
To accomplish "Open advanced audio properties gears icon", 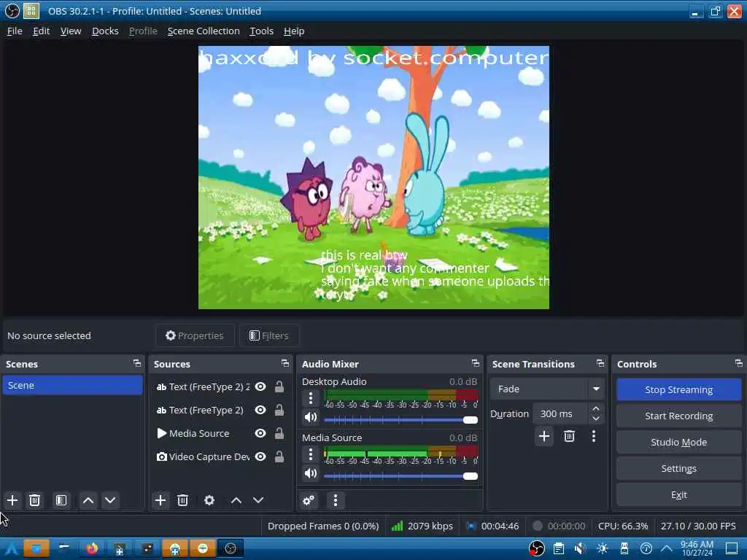I will (x=309, y=500).
